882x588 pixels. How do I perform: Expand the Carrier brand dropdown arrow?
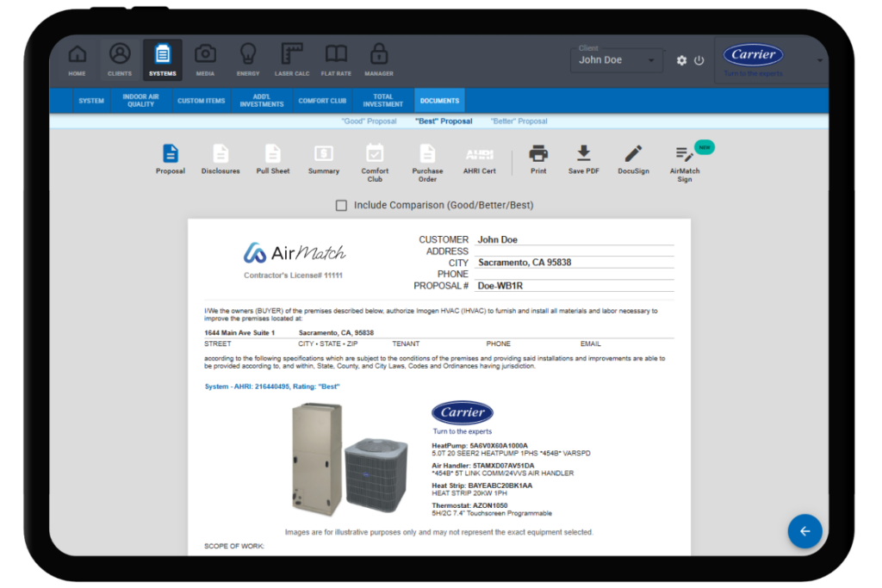(819, 60)
